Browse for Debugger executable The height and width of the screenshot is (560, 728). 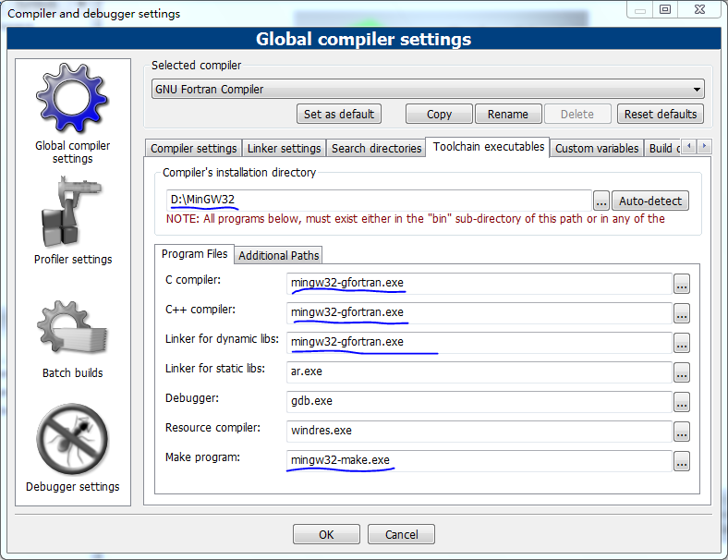(x=682, y=402)
